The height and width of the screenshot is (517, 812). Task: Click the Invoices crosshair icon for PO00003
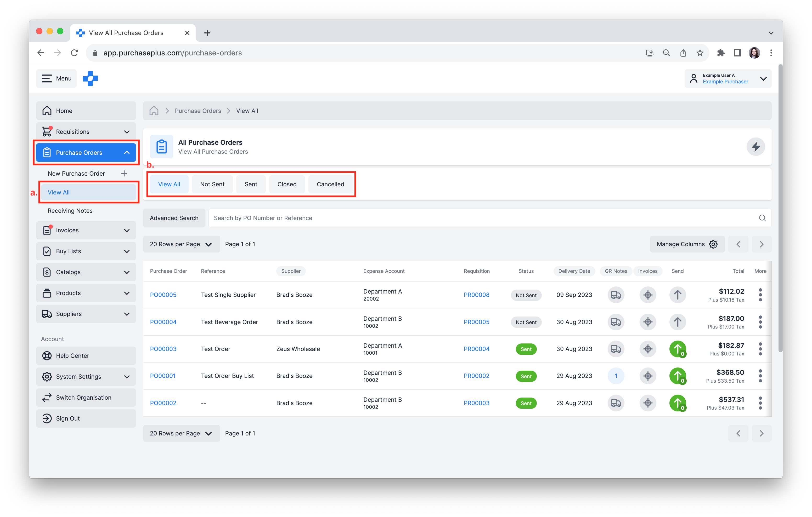[647, 348]
